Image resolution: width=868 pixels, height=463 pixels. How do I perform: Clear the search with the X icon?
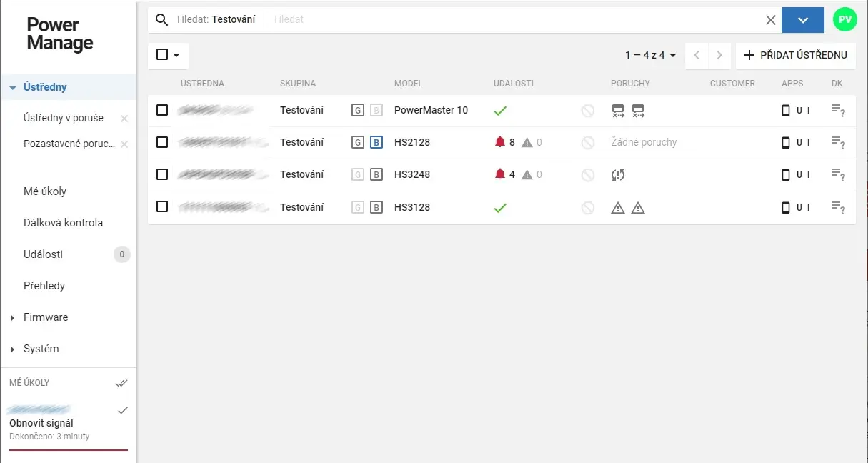click(x=771, y=20)
